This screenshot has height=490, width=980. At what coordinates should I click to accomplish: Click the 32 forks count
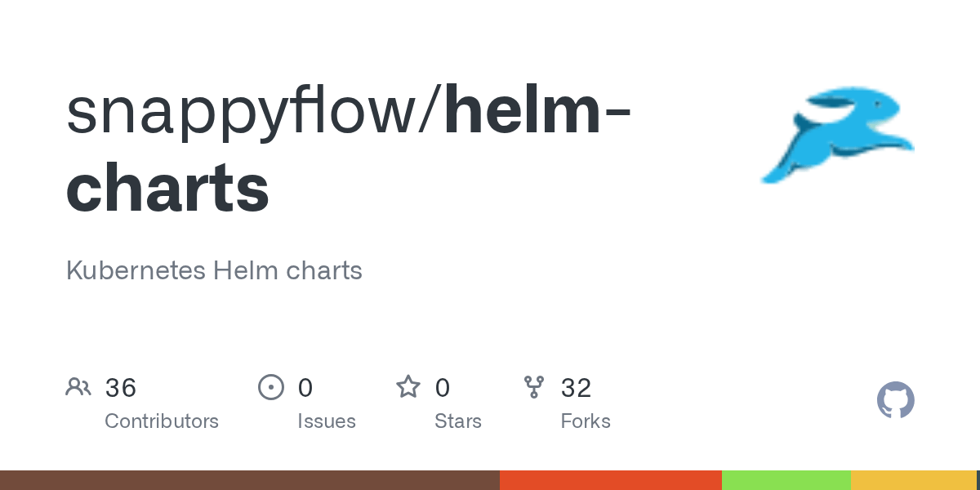(x=576, y=388)
